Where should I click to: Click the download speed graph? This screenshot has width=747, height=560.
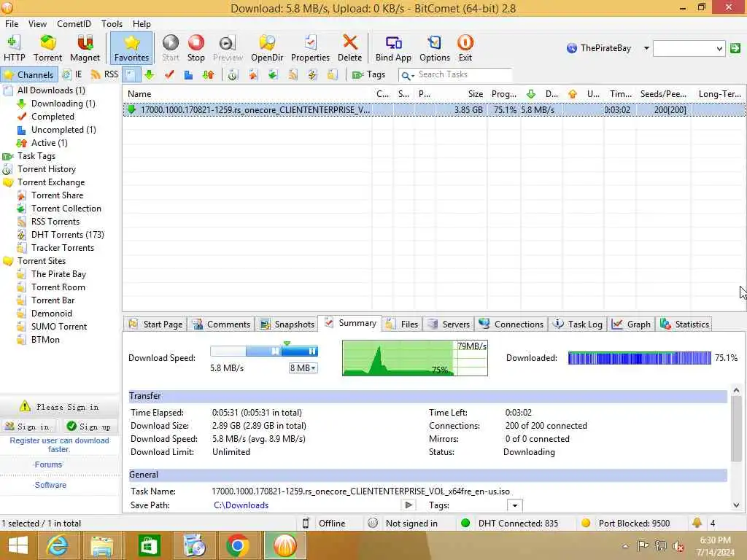pyautogui.click(x=414, y=358)
